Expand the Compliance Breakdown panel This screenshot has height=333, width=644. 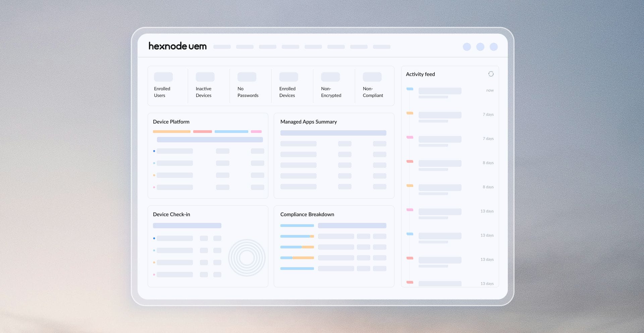click(307, 214)
